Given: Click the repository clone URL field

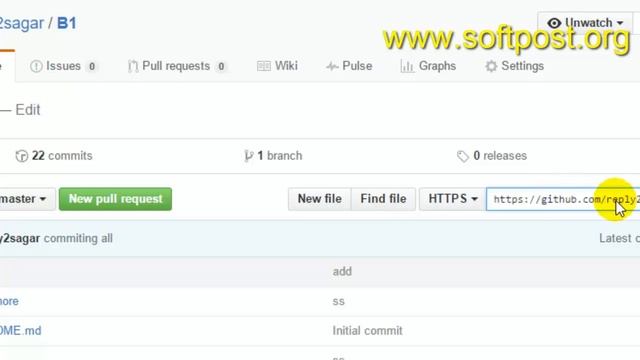Looking at the screenshot, I should pyautogui.click(x=563, y=199).
